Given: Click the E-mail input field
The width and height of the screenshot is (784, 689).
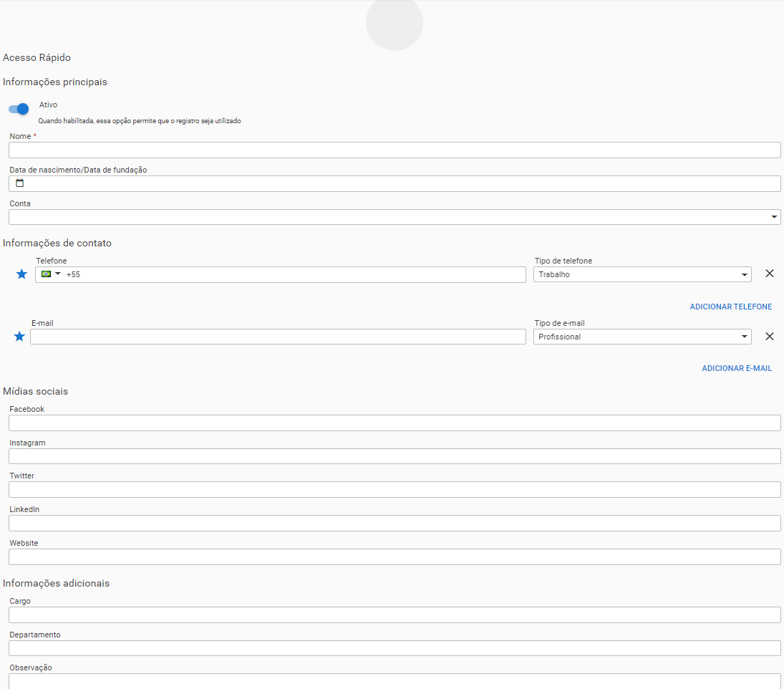Looking at the screenshot, I should pyautogui.click(x=278, y=337).
